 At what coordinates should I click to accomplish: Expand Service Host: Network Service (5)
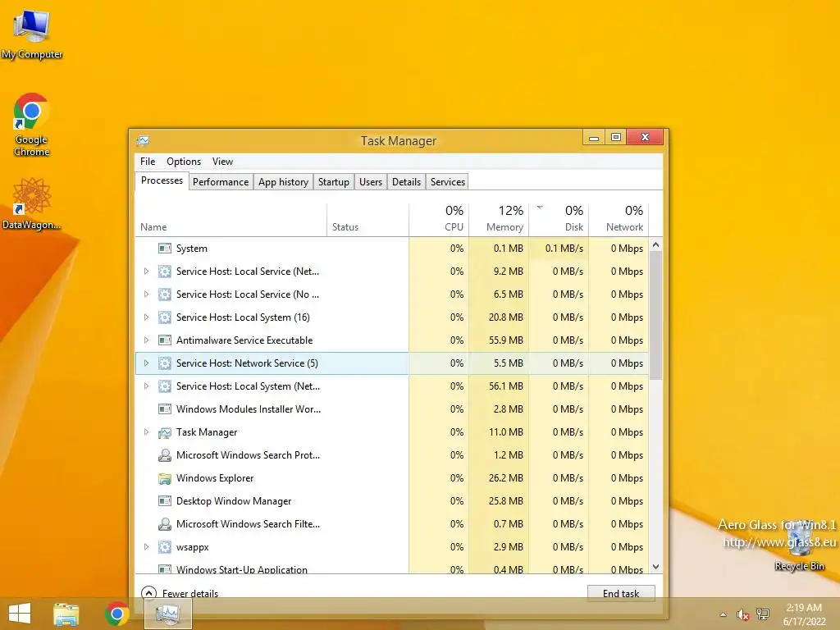pyautogui.click(x=146, y=363)
